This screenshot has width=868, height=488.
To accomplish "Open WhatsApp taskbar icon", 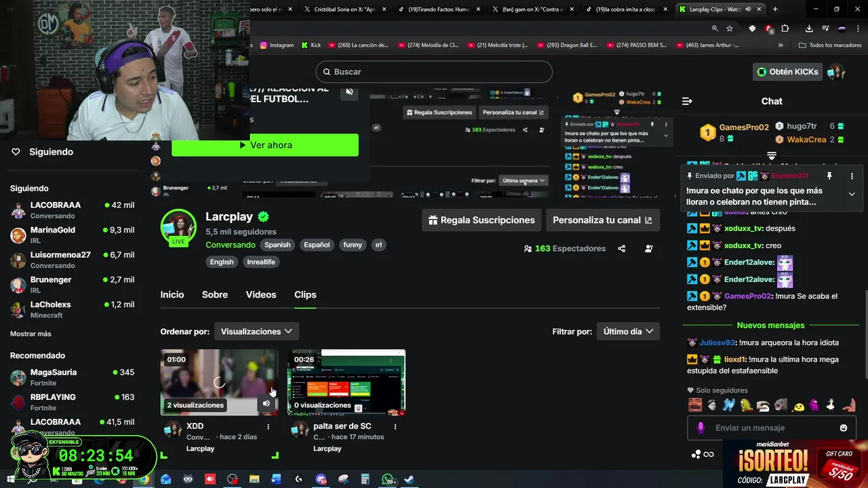I will pyautogui.click(x=389, y=479).
